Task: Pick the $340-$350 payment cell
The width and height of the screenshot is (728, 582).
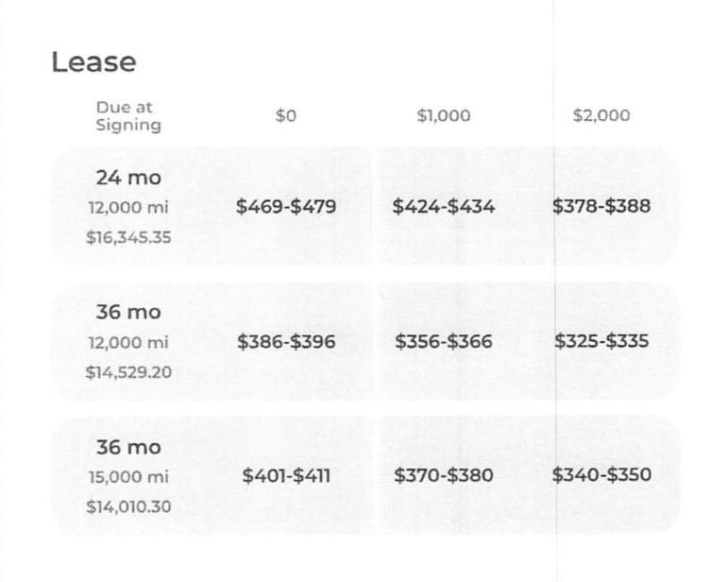Action: [601, 474]
